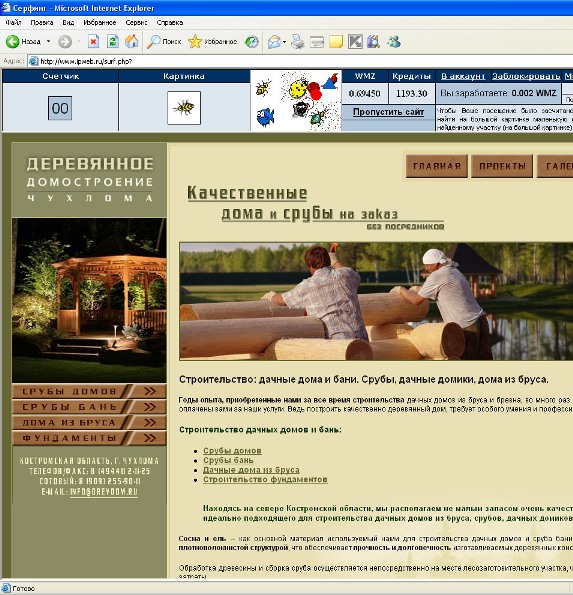
Task: Refresh the page with green arrows icon
Action: (113, 41)
